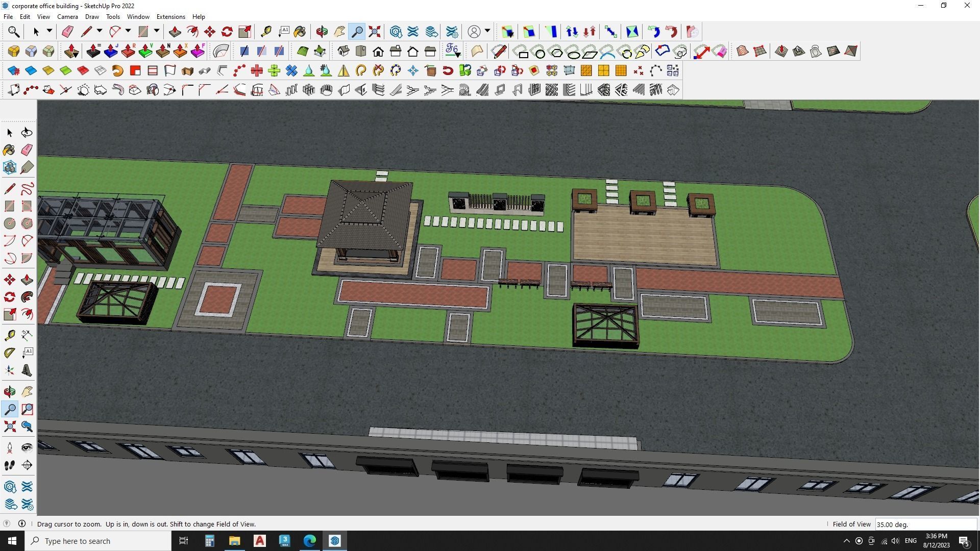Open the Draw menu
This screenshot has height=551, width=980.
click(x=92, y=17)
